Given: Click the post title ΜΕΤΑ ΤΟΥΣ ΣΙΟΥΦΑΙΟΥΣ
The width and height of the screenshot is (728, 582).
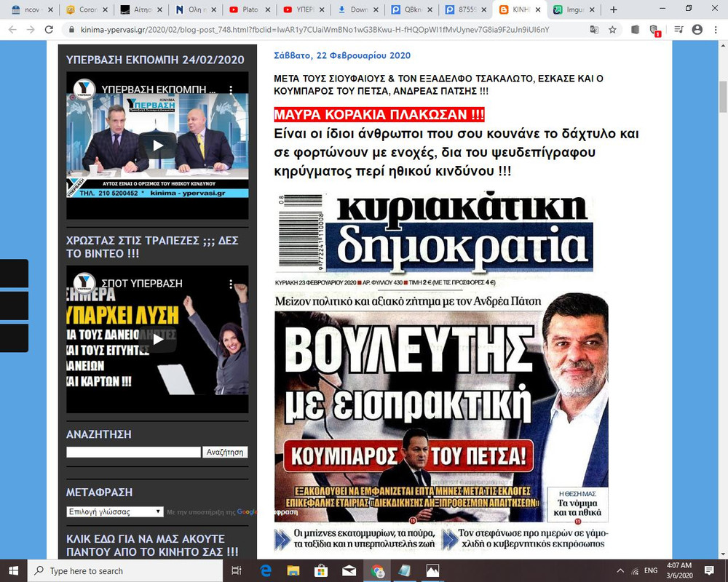Looking at the screenshot, I should coord(438,84).
